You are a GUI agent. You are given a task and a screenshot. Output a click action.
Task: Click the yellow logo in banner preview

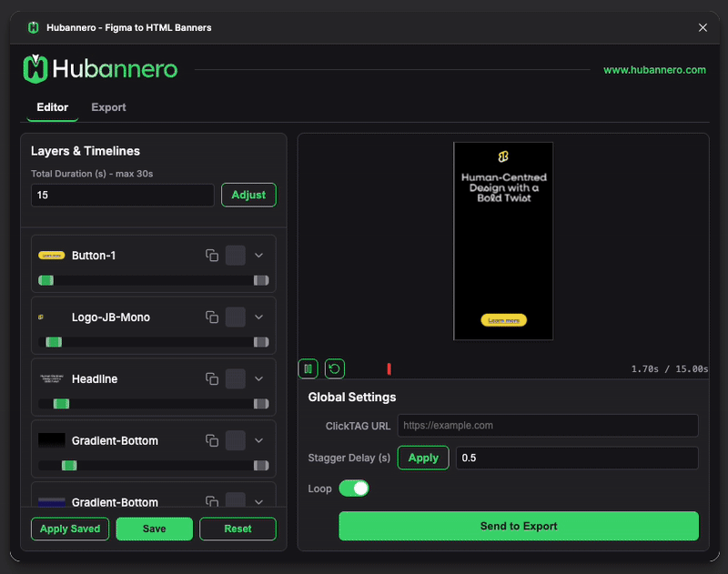pyautogui.click(x=503, y=156)
